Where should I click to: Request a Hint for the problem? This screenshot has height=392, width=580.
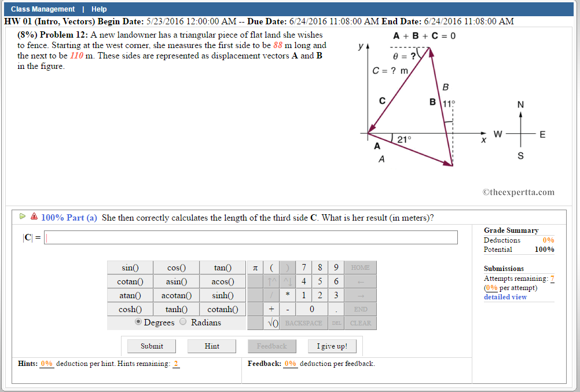pos(211,346)
